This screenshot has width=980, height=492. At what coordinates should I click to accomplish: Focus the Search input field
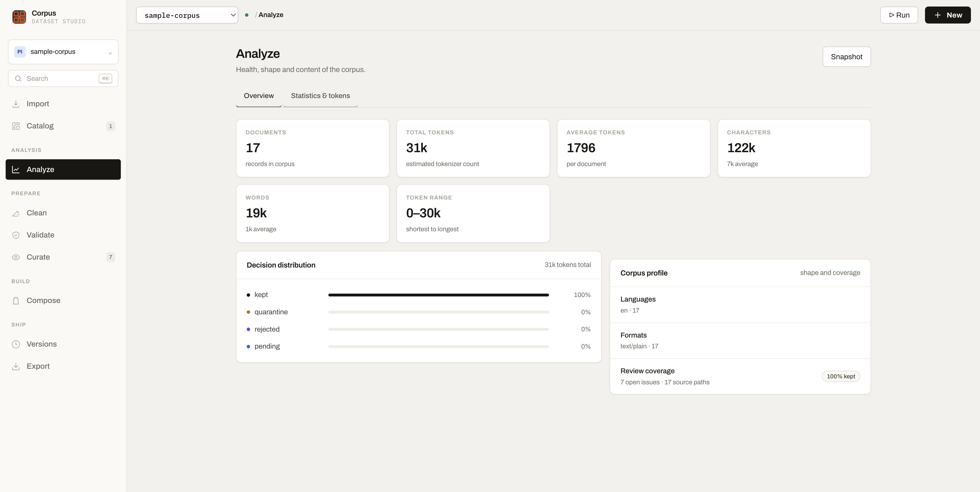(63, 79)
